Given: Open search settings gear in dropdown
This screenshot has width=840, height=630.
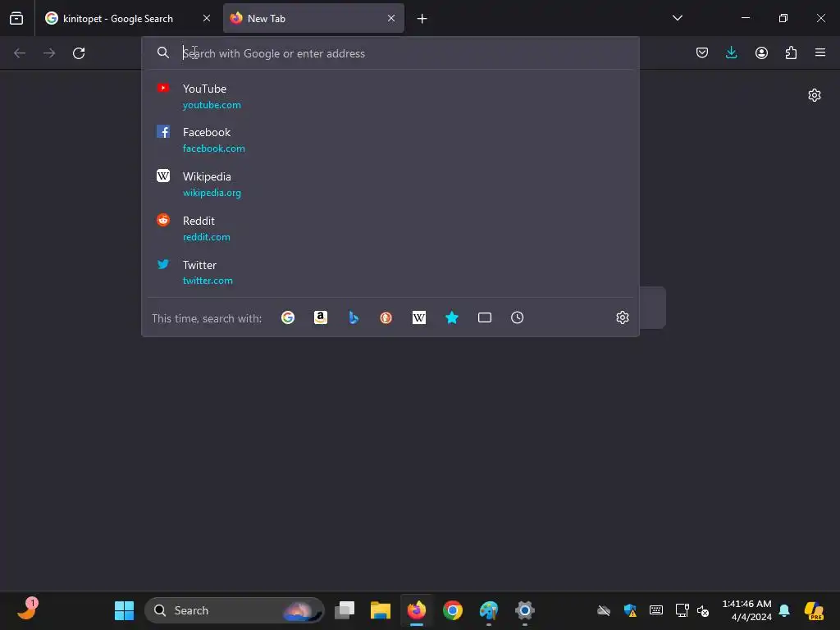Looking at the screenshot, I should click(x=623, y=317).
